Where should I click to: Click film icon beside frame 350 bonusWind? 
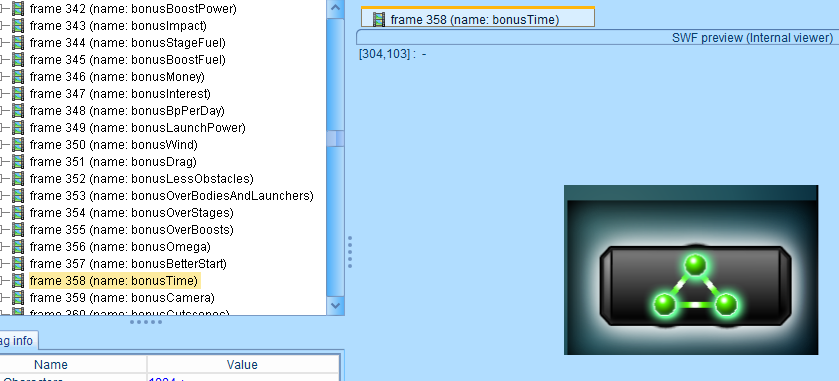[x=18, y=144]
